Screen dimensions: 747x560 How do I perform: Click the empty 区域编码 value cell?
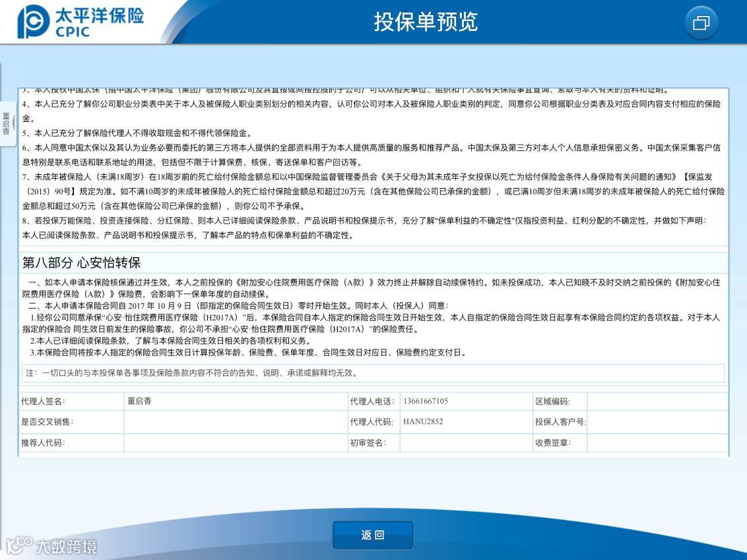click(657, 402)
